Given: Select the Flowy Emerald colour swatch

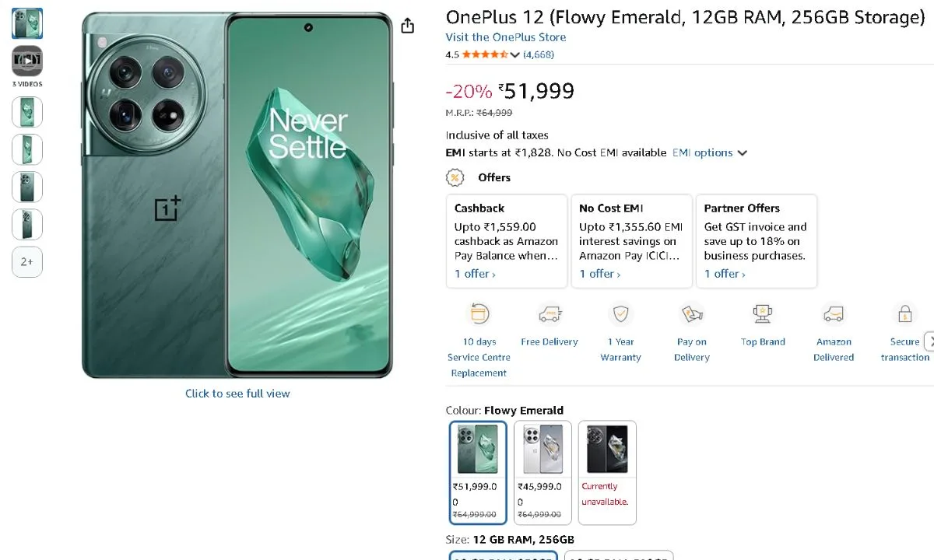Looking at the screenshot, I should click(x=478, y=472).
